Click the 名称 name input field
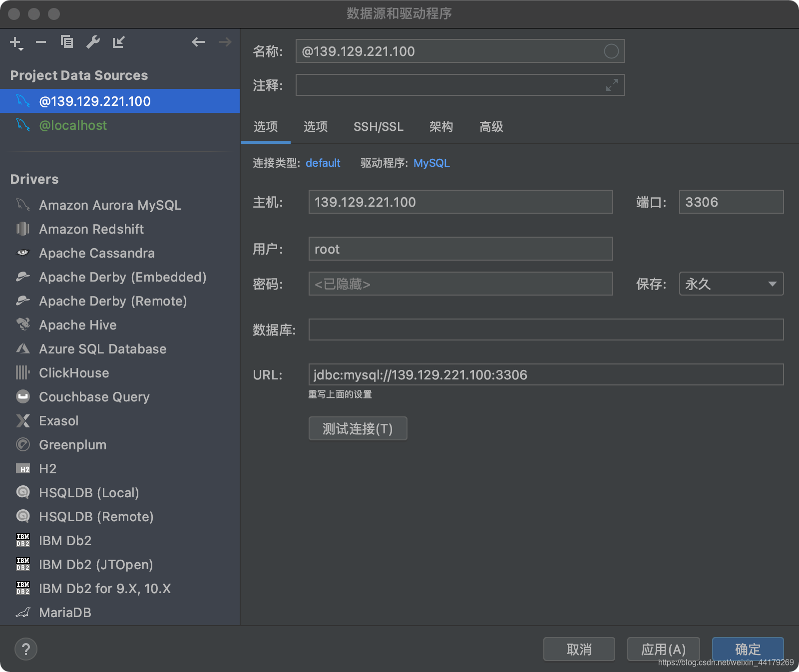 (460, 51)
